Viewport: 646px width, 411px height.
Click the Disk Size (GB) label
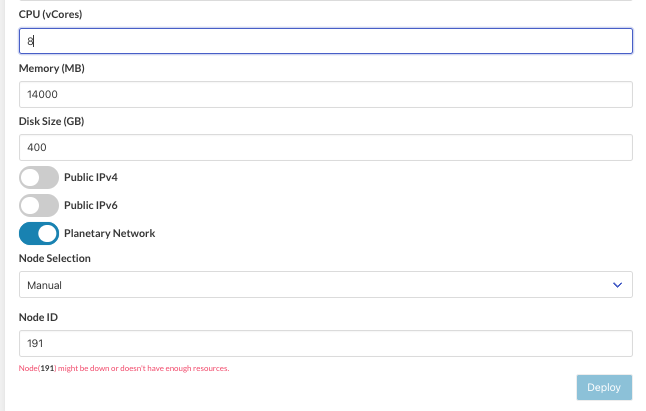[51, 121]
